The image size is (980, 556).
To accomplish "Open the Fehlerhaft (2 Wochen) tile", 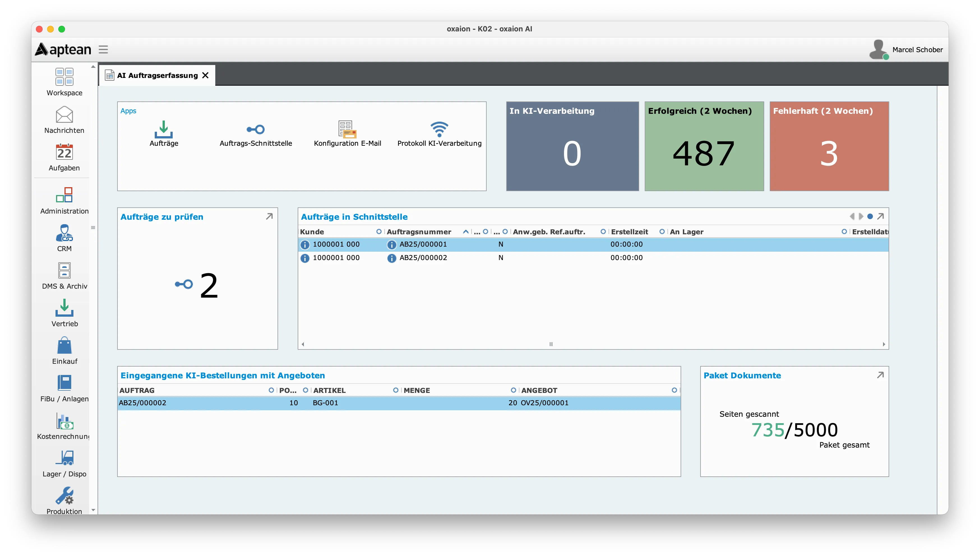I will click(x=829, y=146).
